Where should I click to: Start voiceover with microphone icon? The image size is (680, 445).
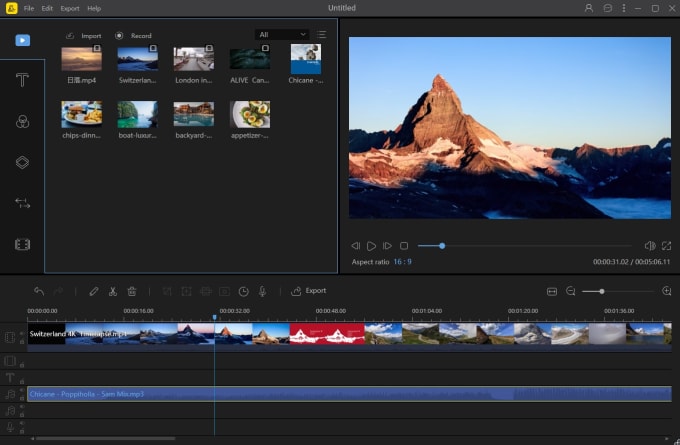(x=262, y=291)
